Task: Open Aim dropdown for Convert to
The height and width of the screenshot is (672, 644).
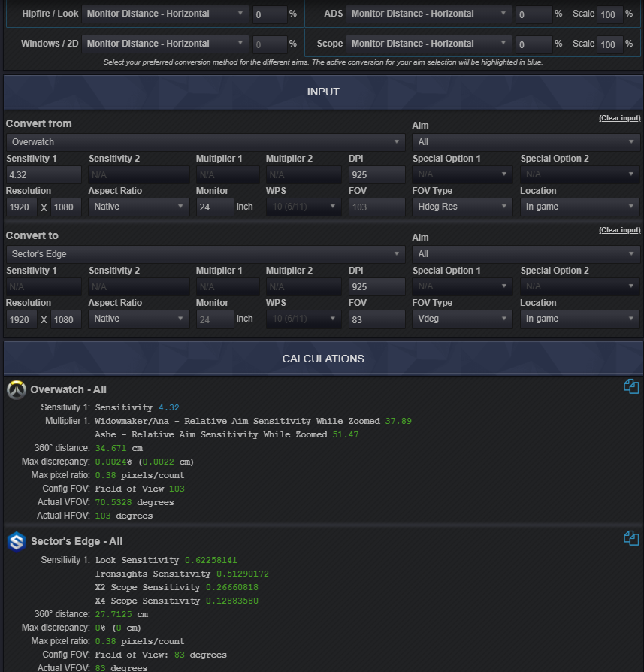Action: click(526, 254)
